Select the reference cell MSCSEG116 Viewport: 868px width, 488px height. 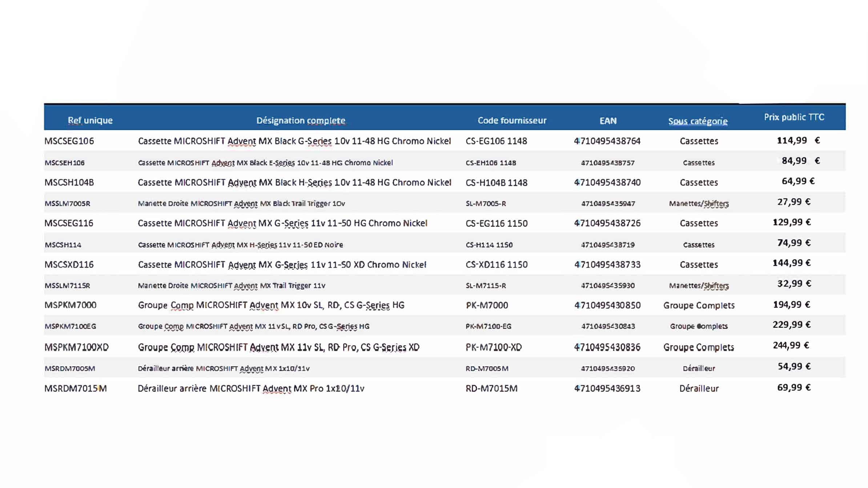click(x=69, y=223)
